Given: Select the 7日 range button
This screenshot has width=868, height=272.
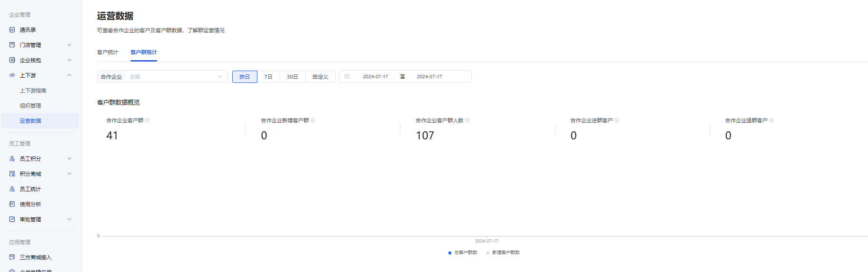Looking at the screenshot, I should click(268, 77).
